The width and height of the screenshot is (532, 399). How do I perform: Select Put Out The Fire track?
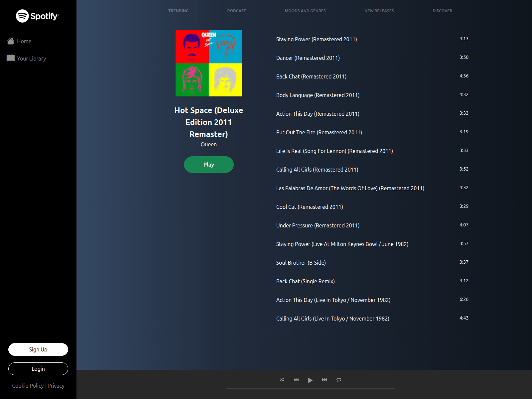(x=319, y=132)
